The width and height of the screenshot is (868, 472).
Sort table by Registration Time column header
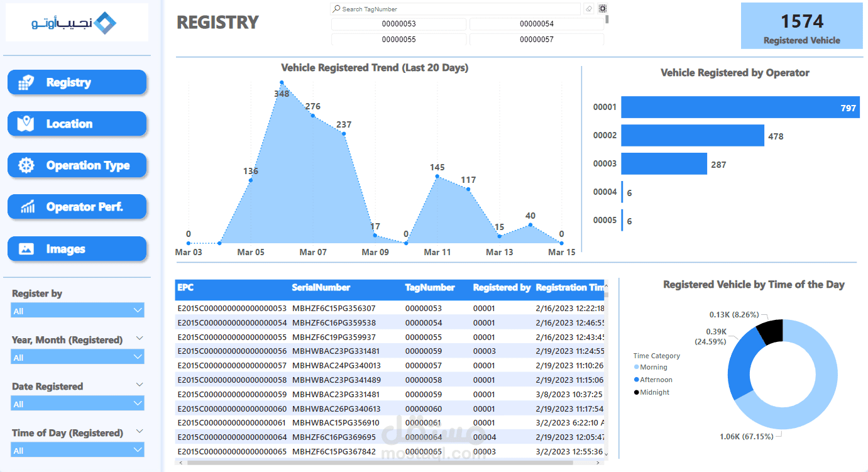[570, 288]
